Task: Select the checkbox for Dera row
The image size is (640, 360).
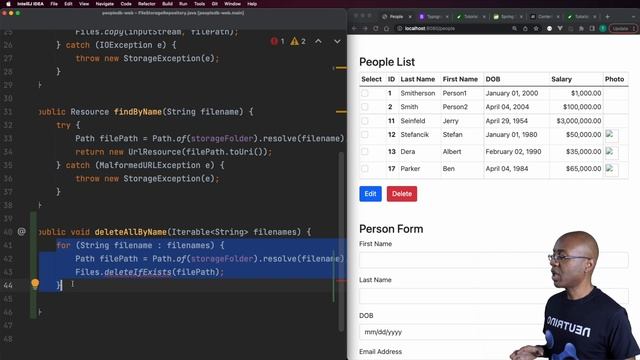Action: (364, 151)
